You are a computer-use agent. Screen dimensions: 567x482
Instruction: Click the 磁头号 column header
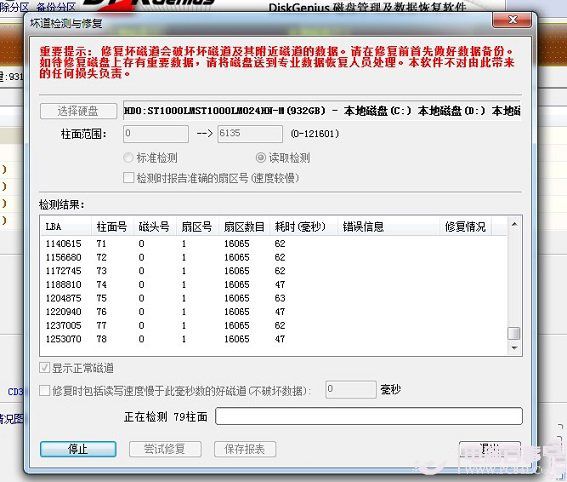tap(155, 227)
